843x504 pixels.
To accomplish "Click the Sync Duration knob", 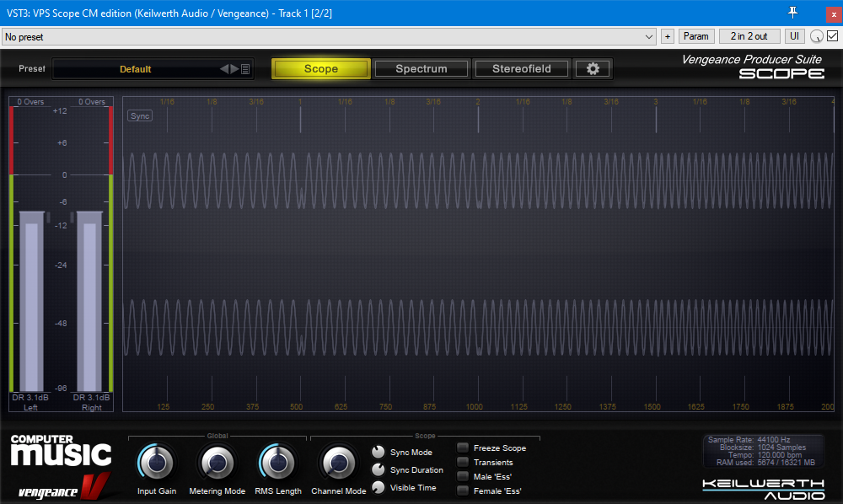I will 379,469.
